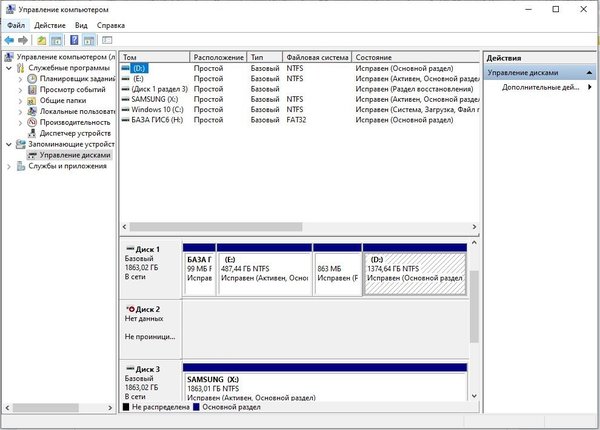Screen dimensions: 600x430
Task: Sort by the Расположение column header
Action: pos(218,57)
